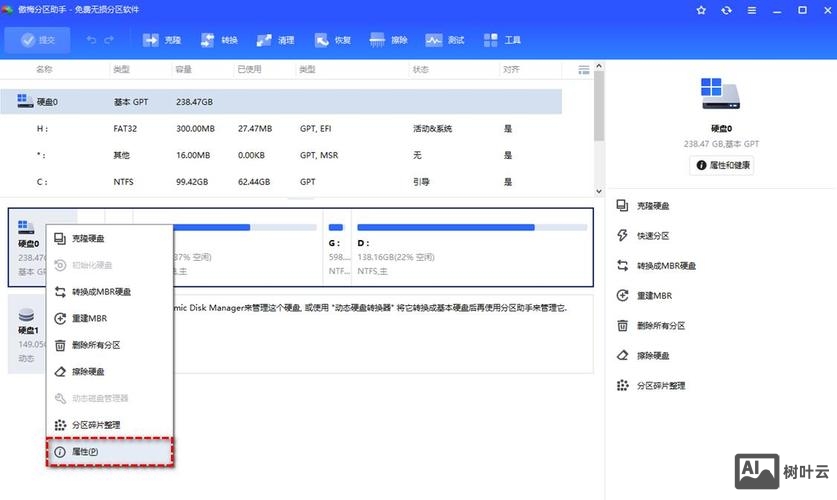Viewport: 837px width, 500px height.
Task: Select the C: NTFS partition row
Action: (281, 182)
